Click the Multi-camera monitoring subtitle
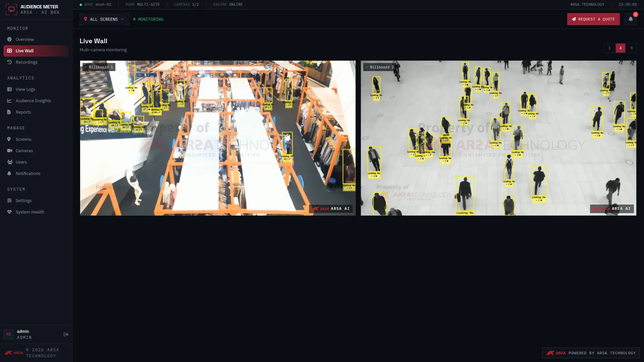644x362 pixels. (103, 50)
